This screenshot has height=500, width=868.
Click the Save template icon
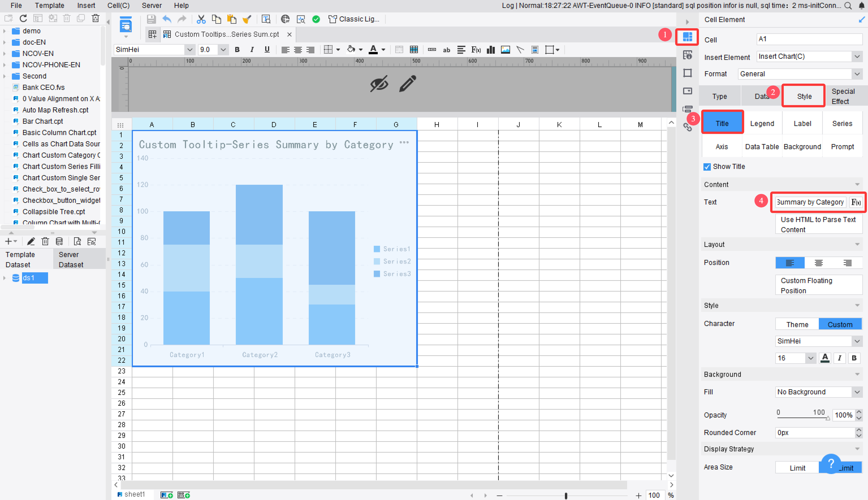tap(151, 19)
